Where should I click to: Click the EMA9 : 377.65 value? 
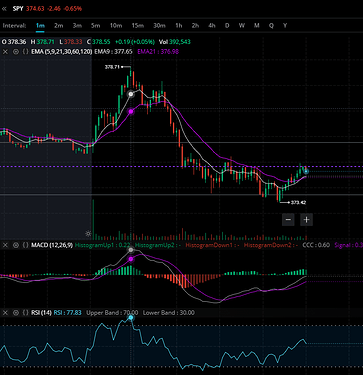click(113, 52)
